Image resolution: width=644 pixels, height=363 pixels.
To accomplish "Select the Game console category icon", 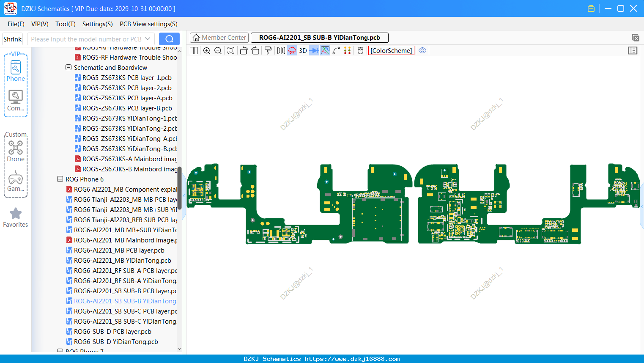I will click(x=16, y=181).
